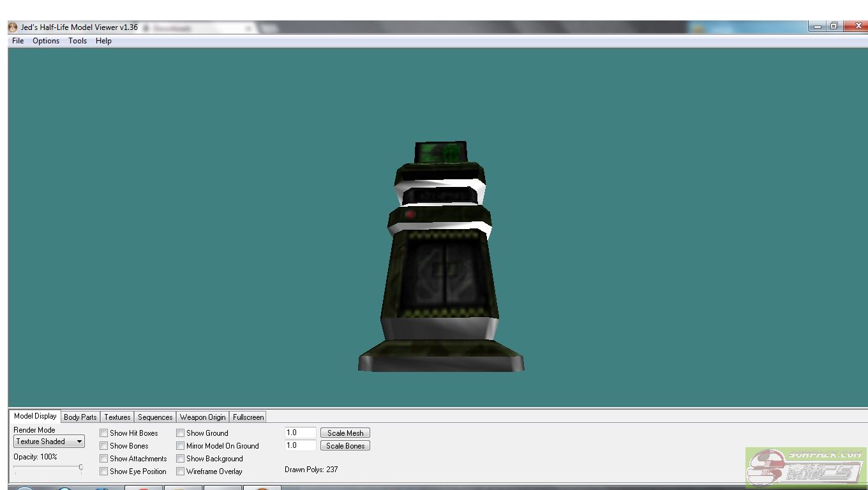Toggle Show Ground checkbox
The image size is (868, 490).
[x=180, y=433]
